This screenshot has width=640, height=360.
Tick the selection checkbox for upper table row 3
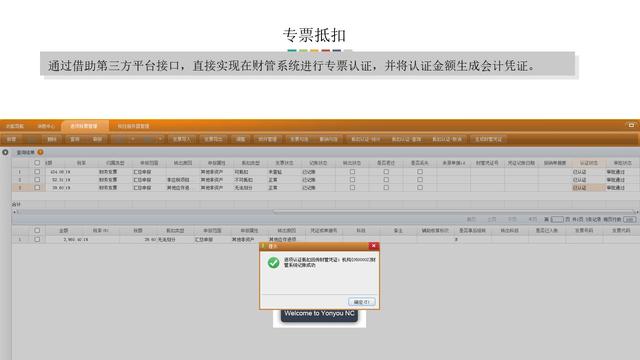(x=37, y=188)
